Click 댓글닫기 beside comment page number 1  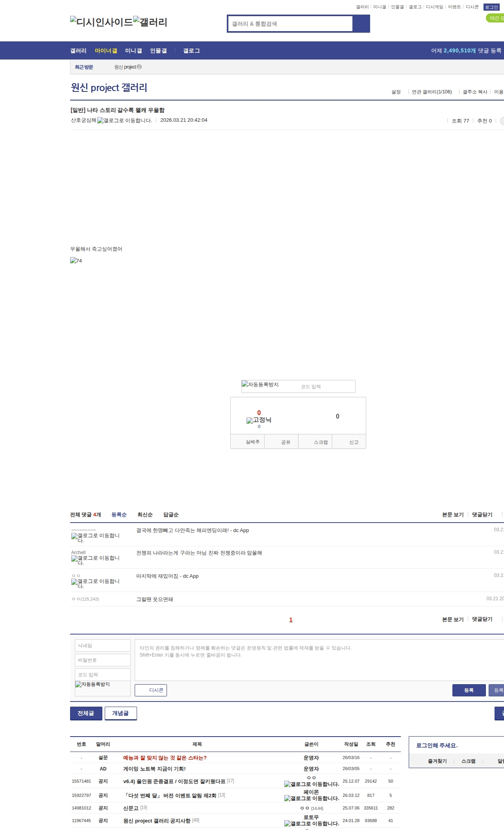pyautogui.click(x=482, y=619)
